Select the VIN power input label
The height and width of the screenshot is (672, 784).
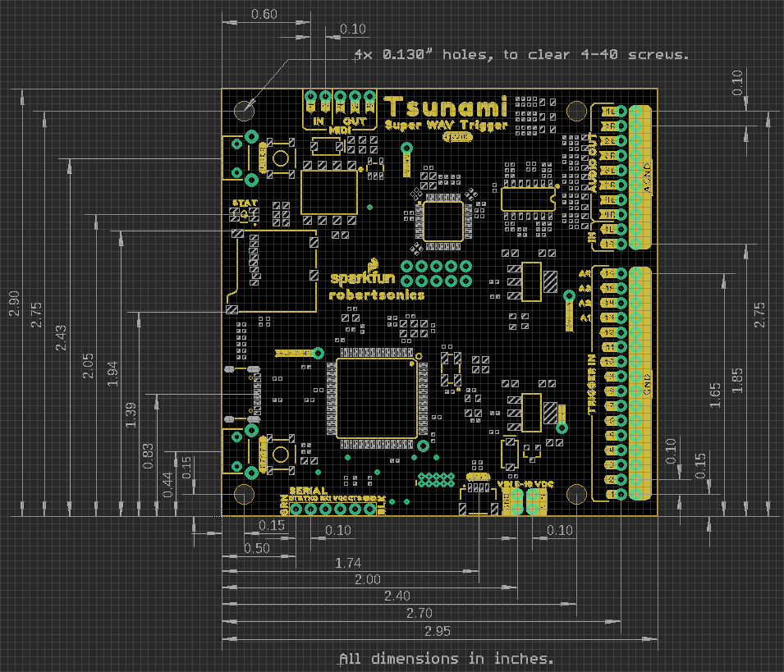click(x=525, y=484)
